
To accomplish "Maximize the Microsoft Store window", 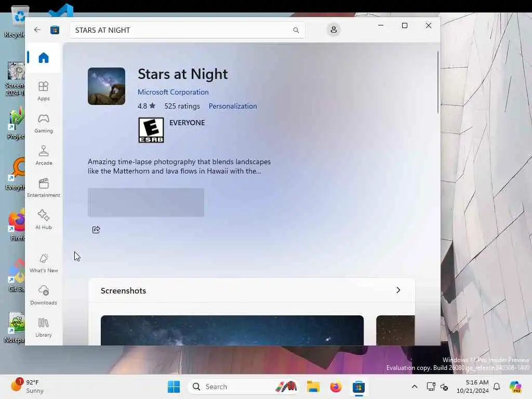I will point(404,25).
